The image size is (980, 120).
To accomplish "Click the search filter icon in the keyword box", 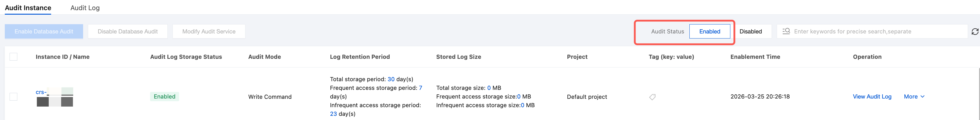I will coord(786,31).
